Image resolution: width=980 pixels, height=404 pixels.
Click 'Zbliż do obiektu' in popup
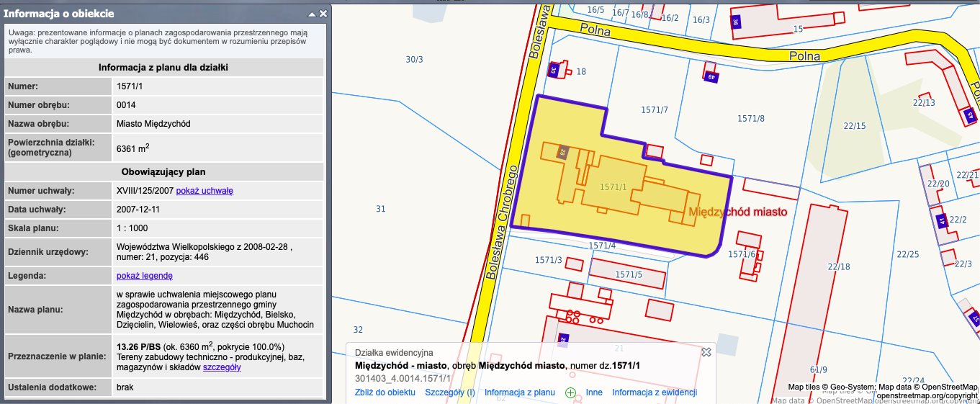(x=385, y=392)
